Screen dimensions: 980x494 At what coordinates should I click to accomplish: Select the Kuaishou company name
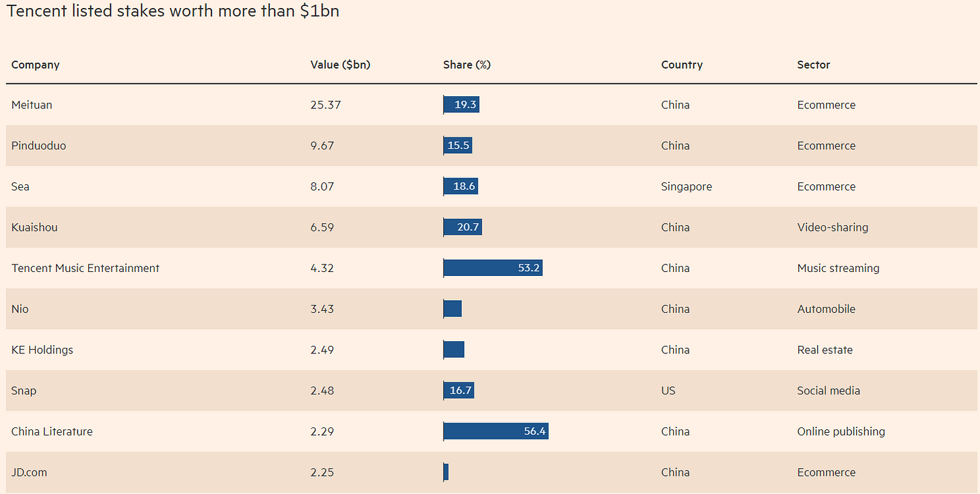[34, 227]
